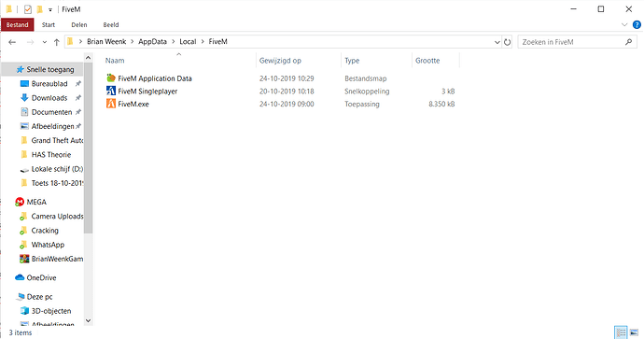
Task: Select the FiveM.exe file
Action: (x=133, y=104)
